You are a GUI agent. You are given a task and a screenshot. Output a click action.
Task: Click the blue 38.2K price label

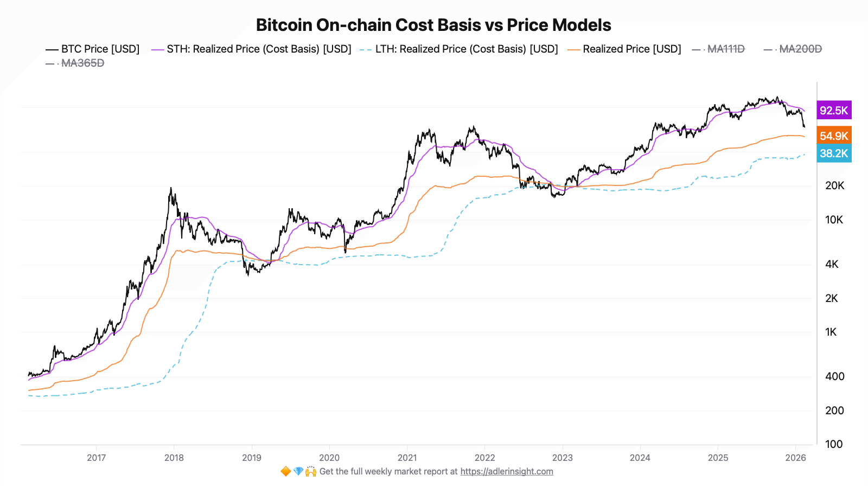pos(834,153)
